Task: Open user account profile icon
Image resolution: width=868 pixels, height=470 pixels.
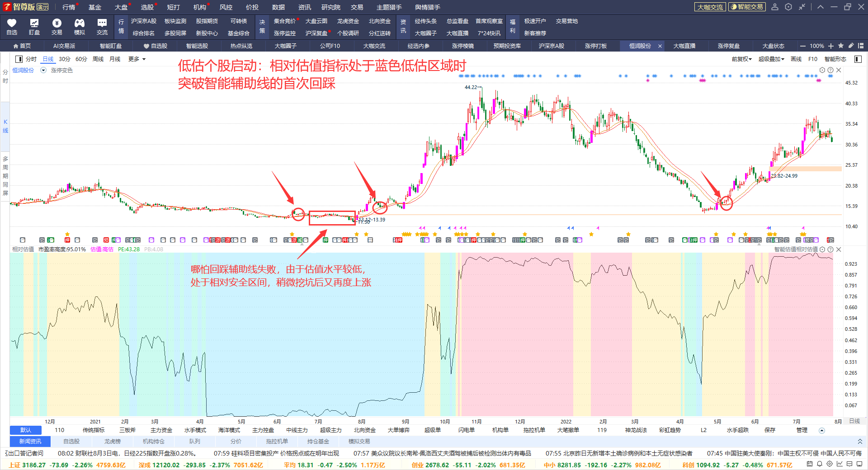Action: pos(775,7)
